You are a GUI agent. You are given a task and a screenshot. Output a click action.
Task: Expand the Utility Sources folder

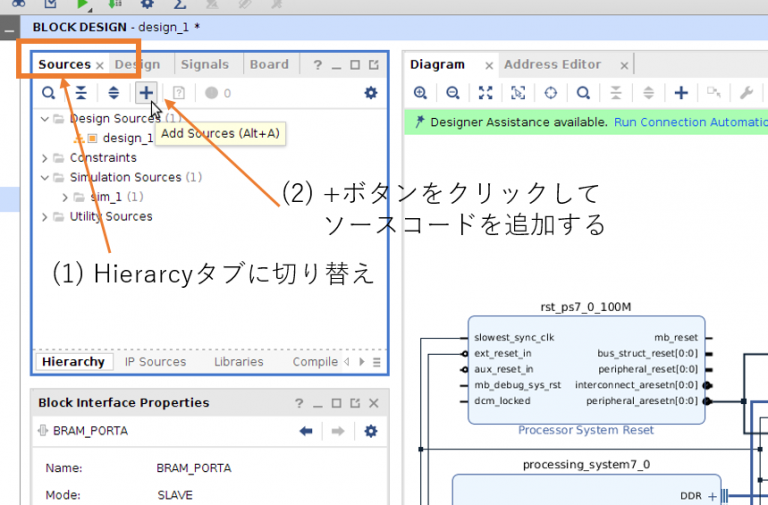coord(45,217)
